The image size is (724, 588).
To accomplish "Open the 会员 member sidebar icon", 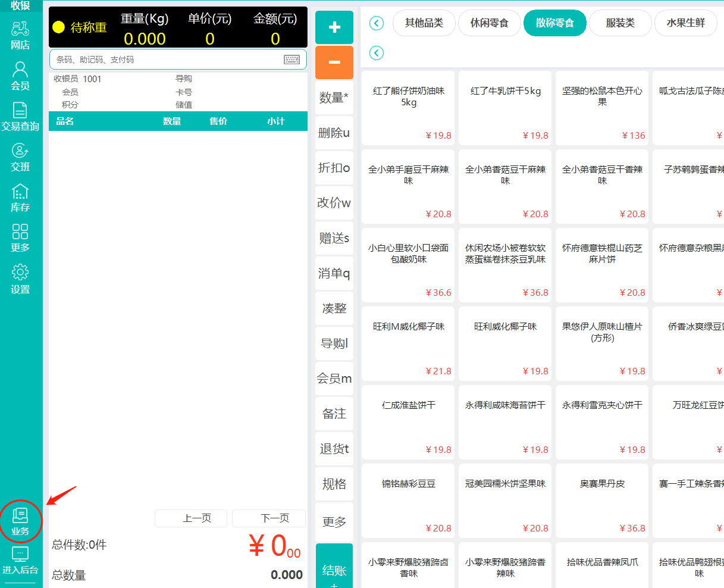I will (20, 76).
